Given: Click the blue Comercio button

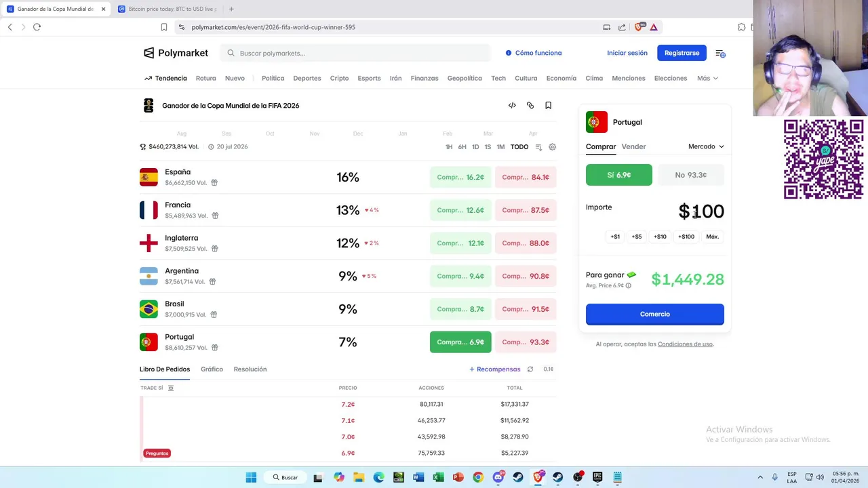Looking at the screenshot, I should click(x=655, y=314).
